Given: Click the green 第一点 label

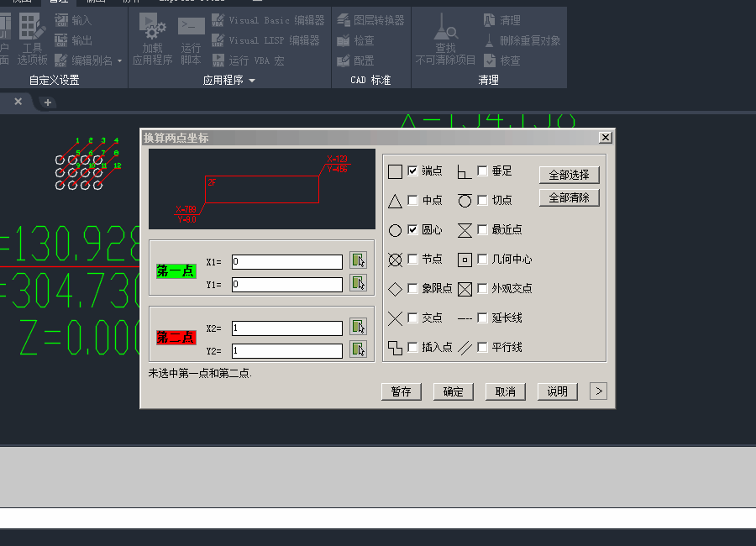Looking at the screenshot, I should point(176,271).
